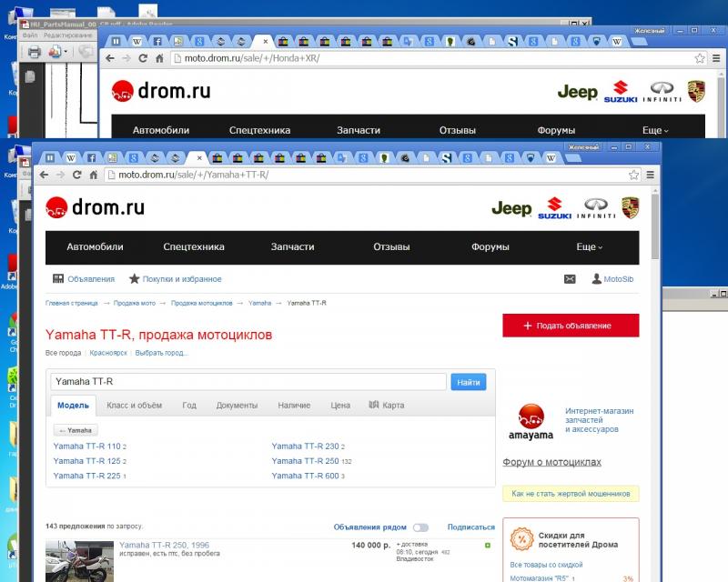728x582 pixels.
Task: Open the Цена filter tab
Action: (340, 406)
